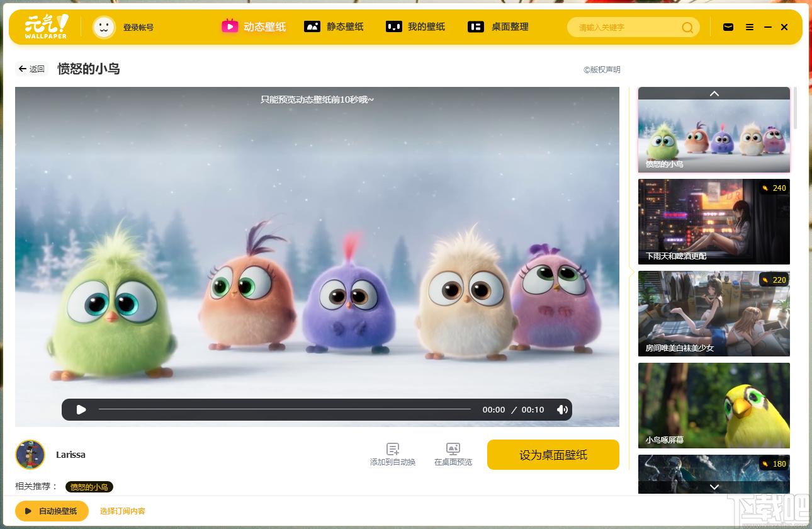812x529 pixels.
Task: Open 选择订阅内容 link
Action: click(x=123, y=511)
